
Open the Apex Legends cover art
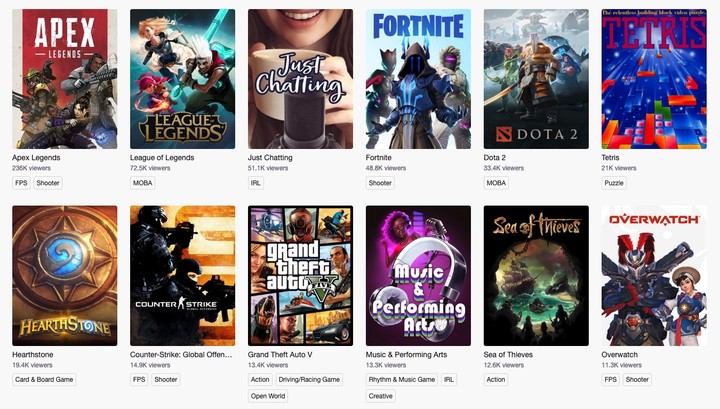pyautogui.click(x=64, y=79)
